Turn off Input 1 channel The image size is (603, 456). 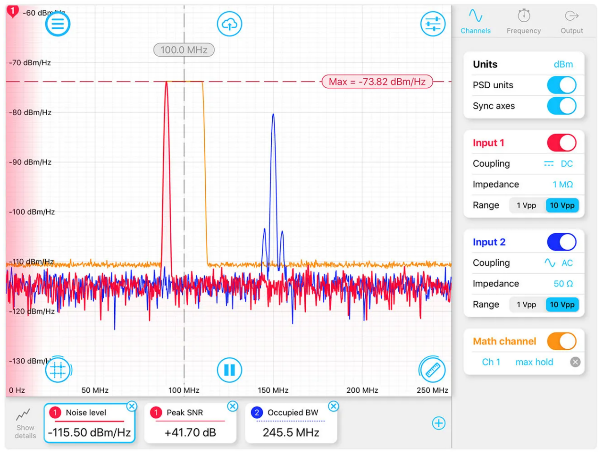[561, 142]
